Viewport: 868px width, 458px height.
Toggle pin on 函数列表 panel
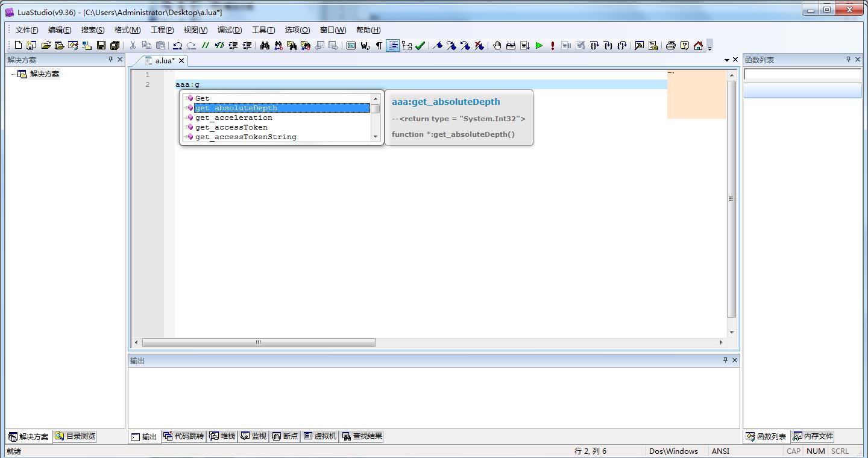(x=848, y=59)
